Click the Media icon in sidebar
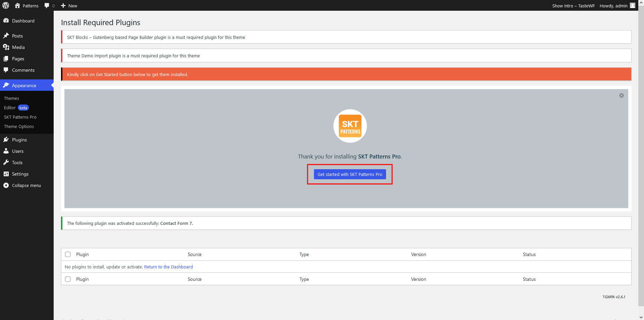 click(6, 47)
